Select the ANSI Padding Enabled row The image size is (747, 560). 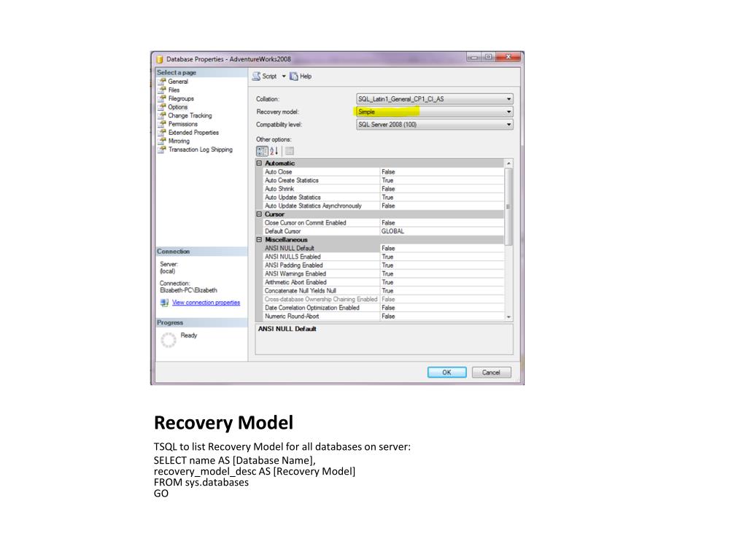pos(384,265)
